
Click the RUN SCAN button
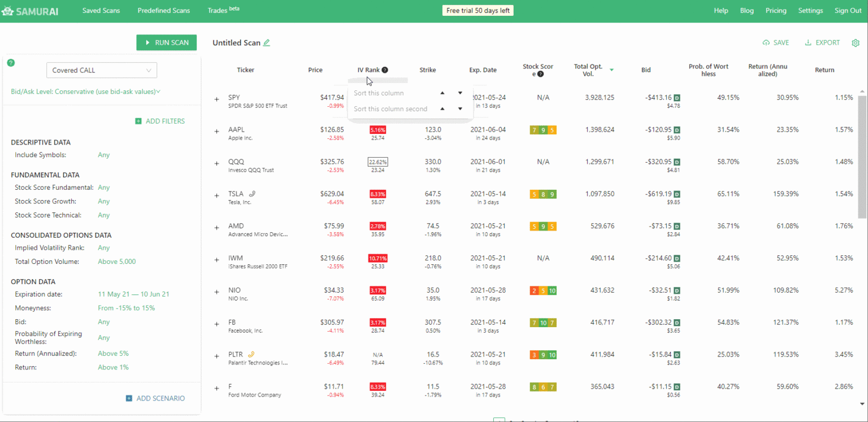(167, 42)
